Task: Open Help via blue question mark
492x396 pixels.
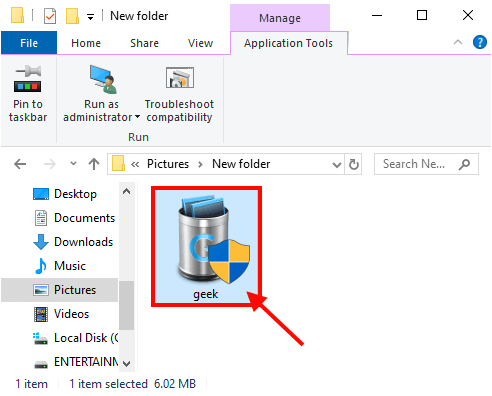Action: tap(480, 42)
